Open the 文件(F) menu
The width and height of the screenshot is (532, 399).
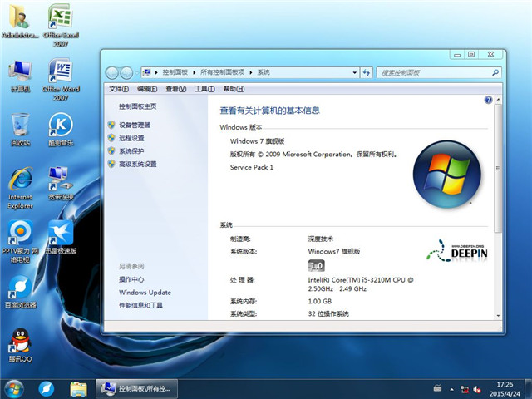(119, 89)
